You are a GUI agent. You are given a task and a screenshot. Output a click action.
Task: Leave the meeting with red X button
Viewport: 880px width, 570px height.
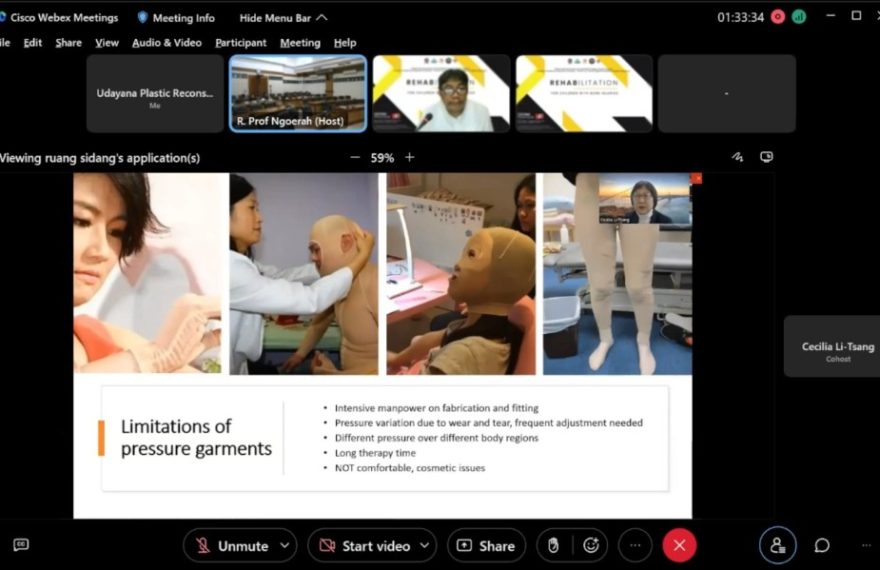point(679,545)
